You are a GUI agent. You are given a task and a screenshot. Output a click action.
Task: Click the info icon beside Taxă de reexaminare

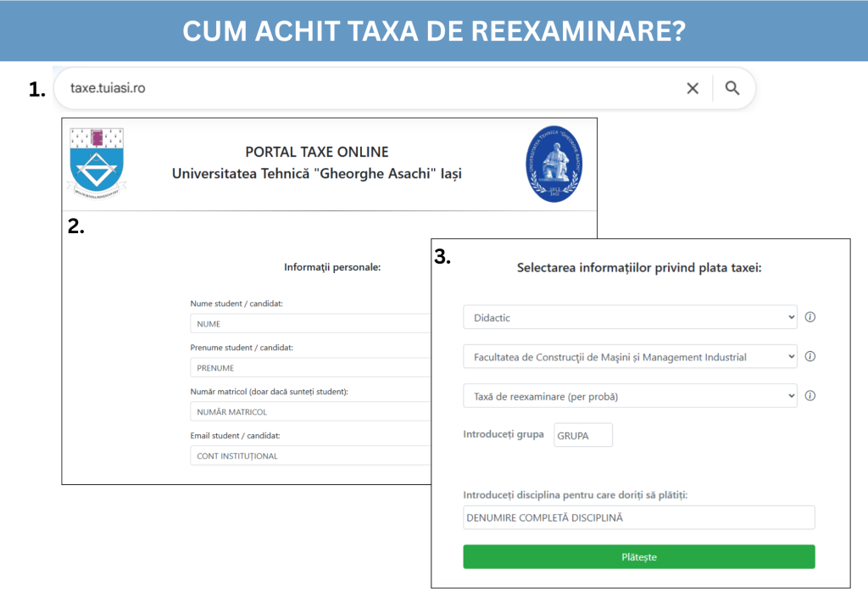coord(810,395)
